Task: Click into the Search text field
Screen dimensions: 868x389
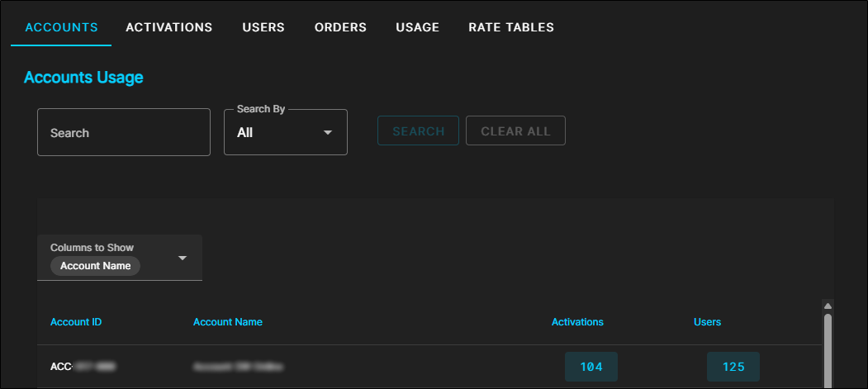Action: coord(124,132)
